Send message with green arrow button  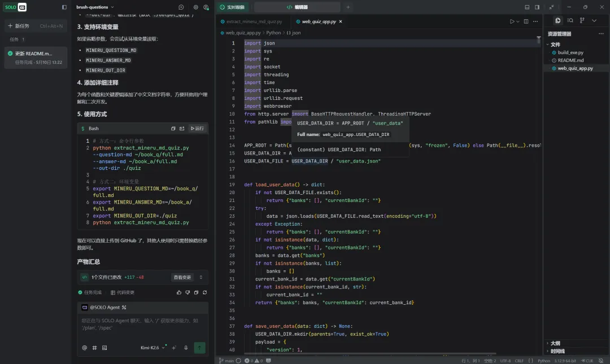pyautogui.click(x=199, y=348)
